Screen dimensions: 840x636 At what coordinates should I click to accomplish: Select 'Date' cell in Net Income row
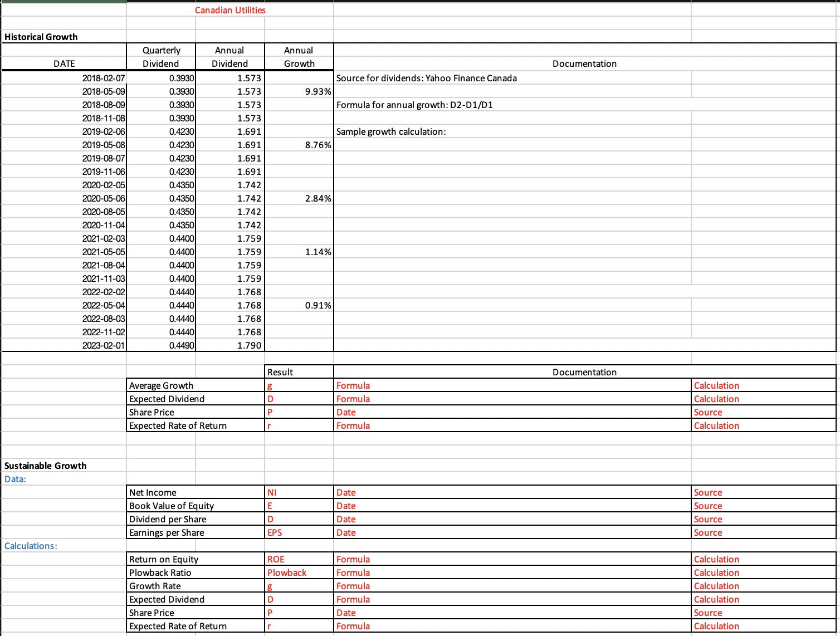coord(512,492)
